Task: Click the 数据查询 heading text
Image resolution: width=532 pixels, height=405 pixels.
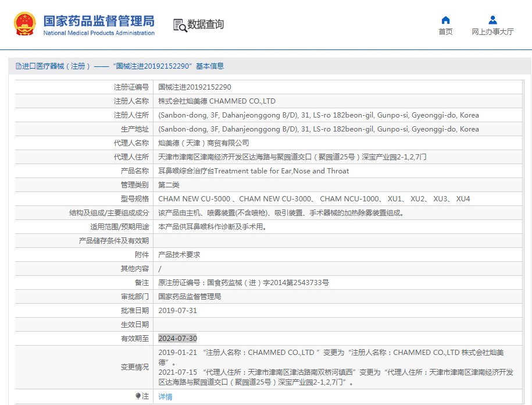Action: point(206,24)
